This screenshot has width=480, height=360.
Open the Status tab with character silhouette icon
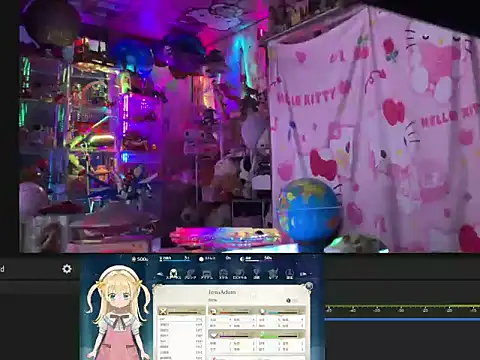173,274
